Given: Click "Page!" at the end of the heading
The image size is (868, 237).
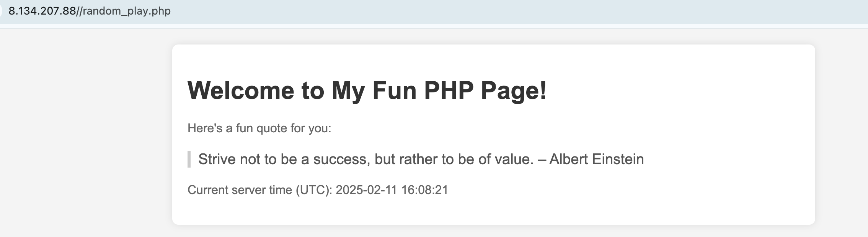Looking at the screenshot, I should click(x=514, y=91).
